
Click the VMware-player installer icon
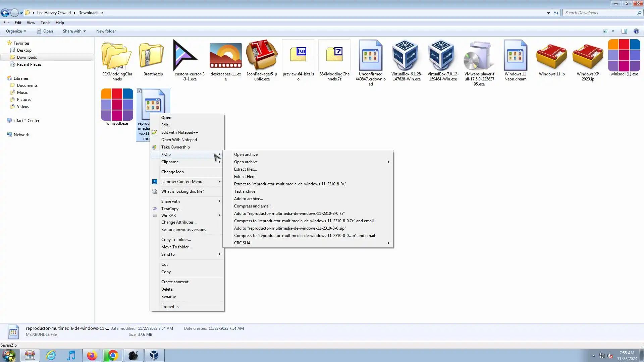pos(479,56)
